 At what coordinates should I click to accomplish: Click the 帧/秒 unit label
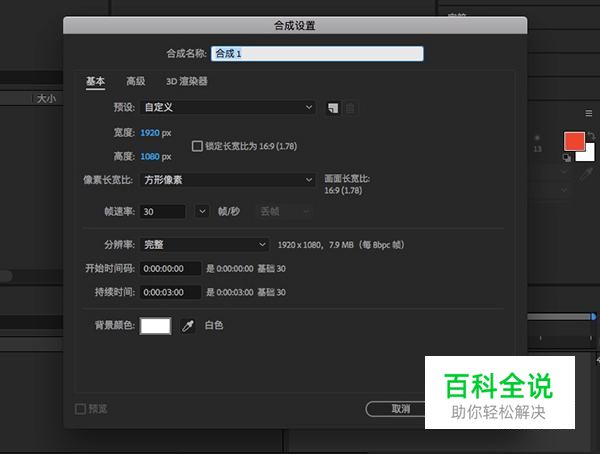[x=229, y=211]
